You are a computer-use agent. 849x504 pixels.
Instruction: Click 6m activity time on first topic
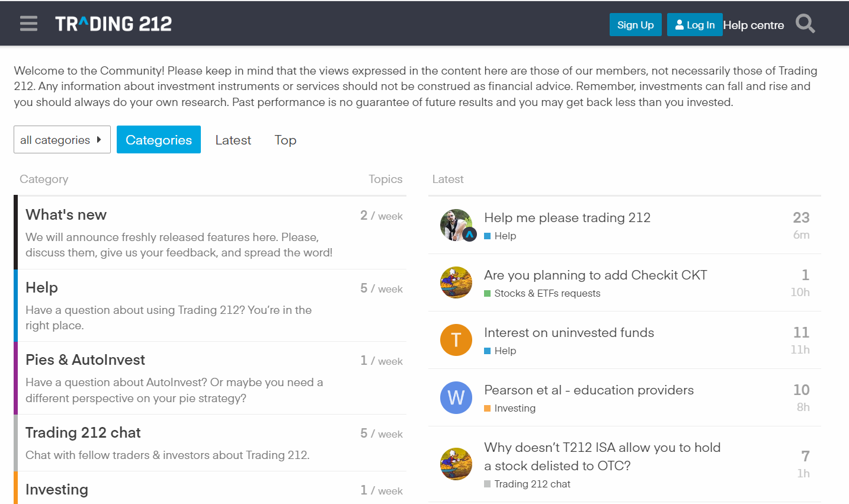click(x=801, y=235)
